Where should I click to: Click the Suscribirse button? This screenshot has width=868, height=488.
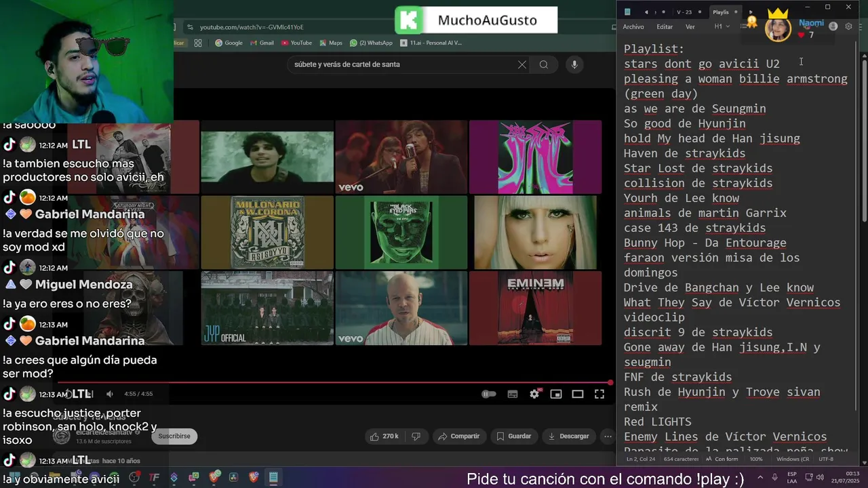(x=174, y=436)
